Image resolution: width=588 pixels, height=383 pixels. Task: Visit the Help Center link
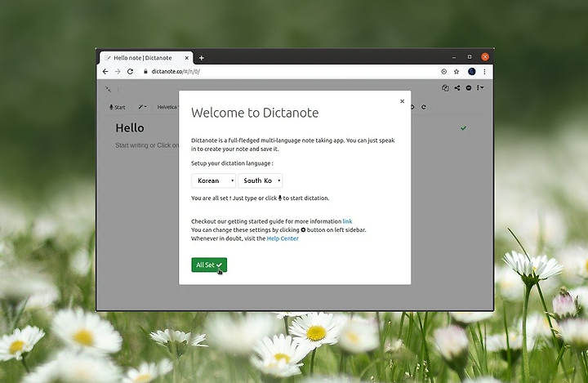pyautogui.click(x=283, y=238)
